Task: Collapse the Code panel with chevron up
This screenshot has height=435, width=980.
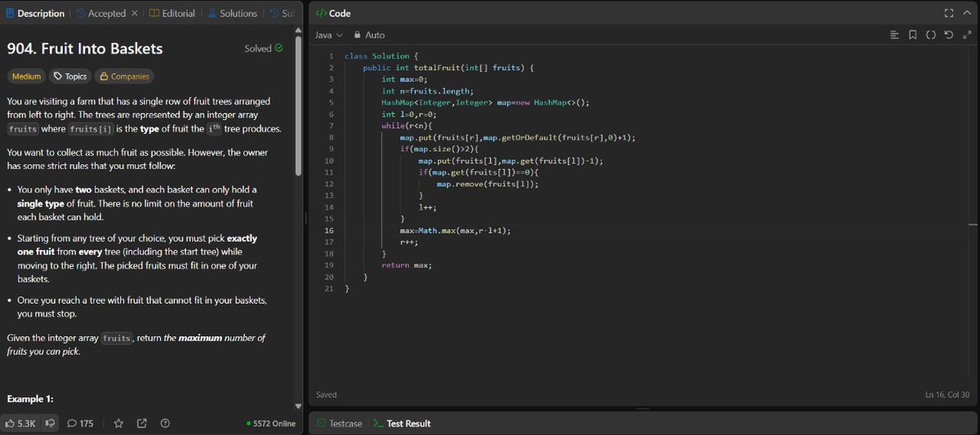Action: pos(966,13)
